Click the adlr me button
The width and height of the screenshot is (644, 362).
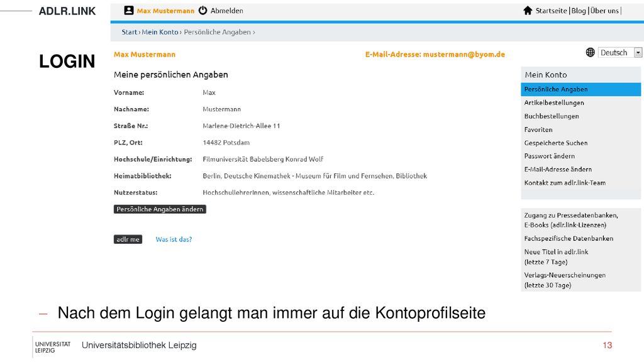pyautogui.click(x=128, y=239)
